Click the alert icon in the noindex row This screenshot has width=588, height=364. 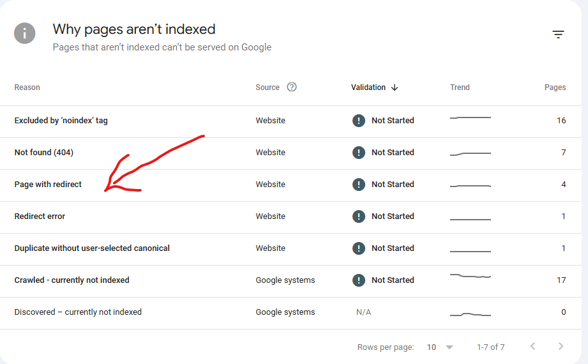359,121
